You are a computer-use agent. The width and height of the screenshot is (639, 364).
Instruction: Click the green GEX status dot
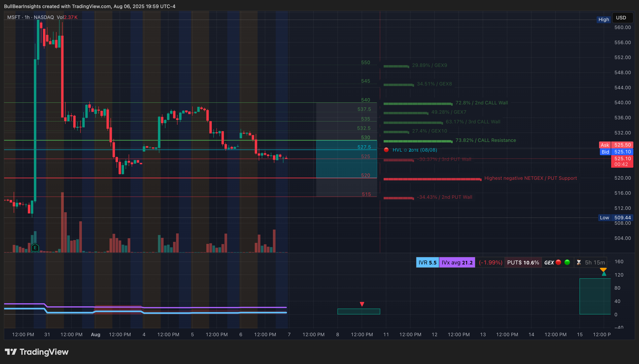(x=567, y=262)
